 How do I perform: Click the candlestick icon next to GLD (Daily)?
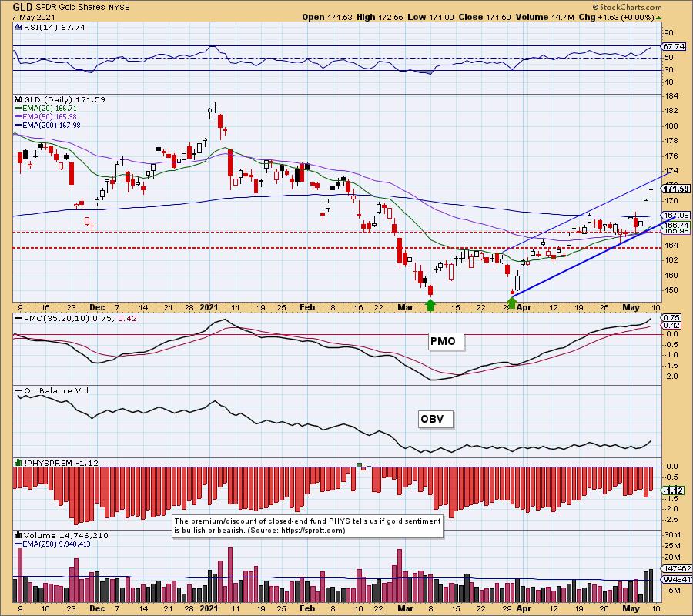click(18, 100)
